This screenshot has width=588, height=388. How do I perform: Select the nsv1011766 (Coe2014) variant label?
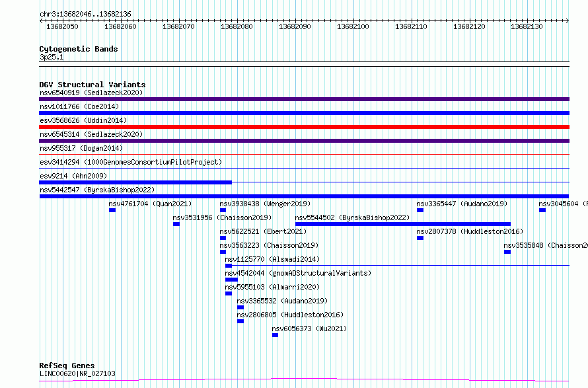coord(79,106)
